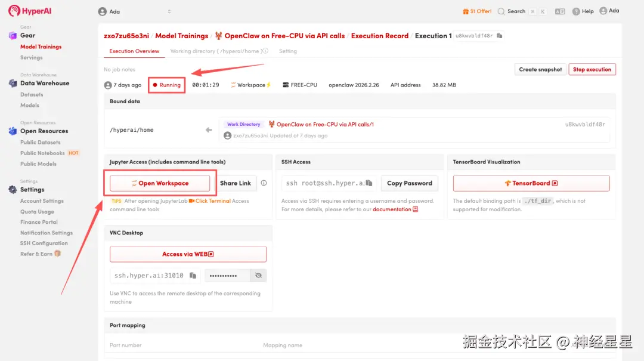Open the SSH documentation link
Screen dimensions: 644x361
coord(395,209)
